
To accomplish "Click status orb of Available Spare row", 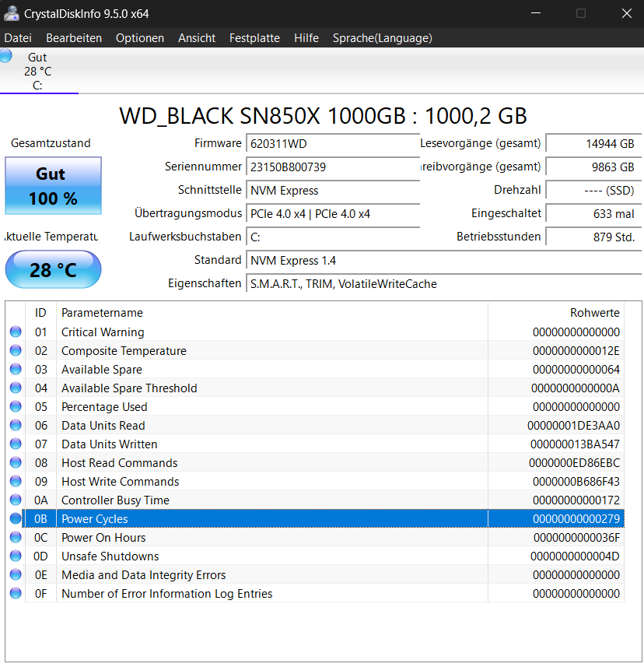I will (x=16, y=369).
